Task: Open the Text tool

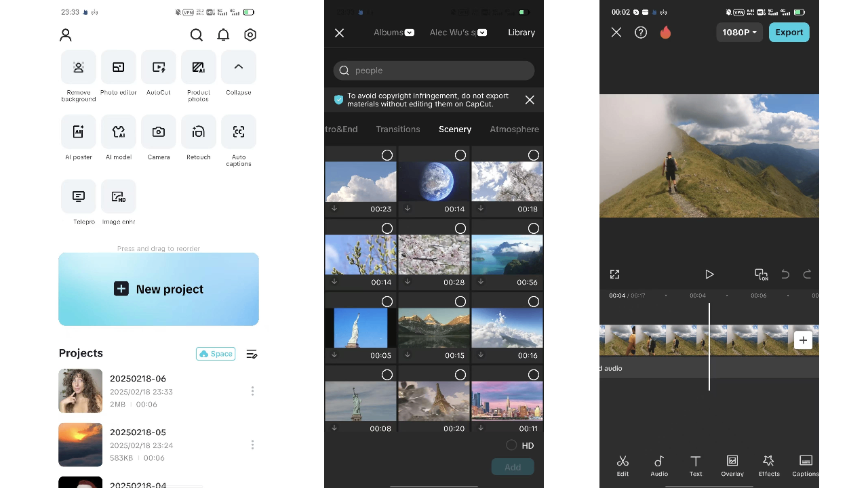Action: 696,466
